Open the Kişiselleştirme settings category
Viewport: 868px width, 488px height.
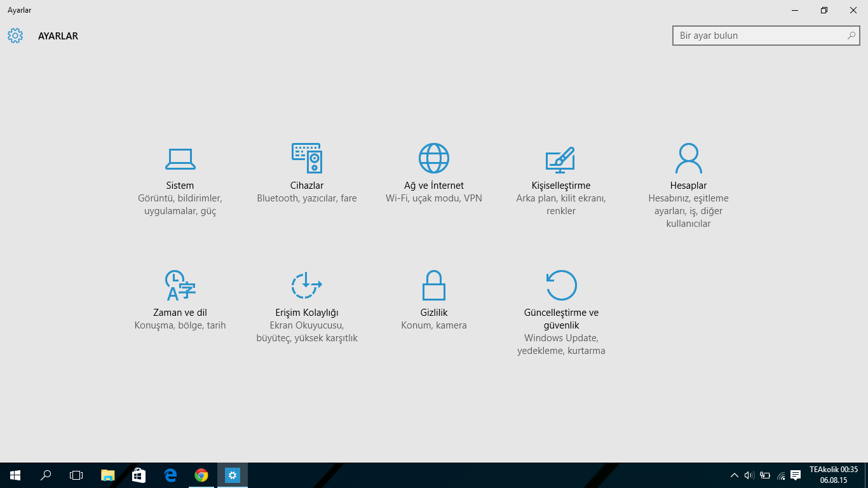tap(561, 180)
